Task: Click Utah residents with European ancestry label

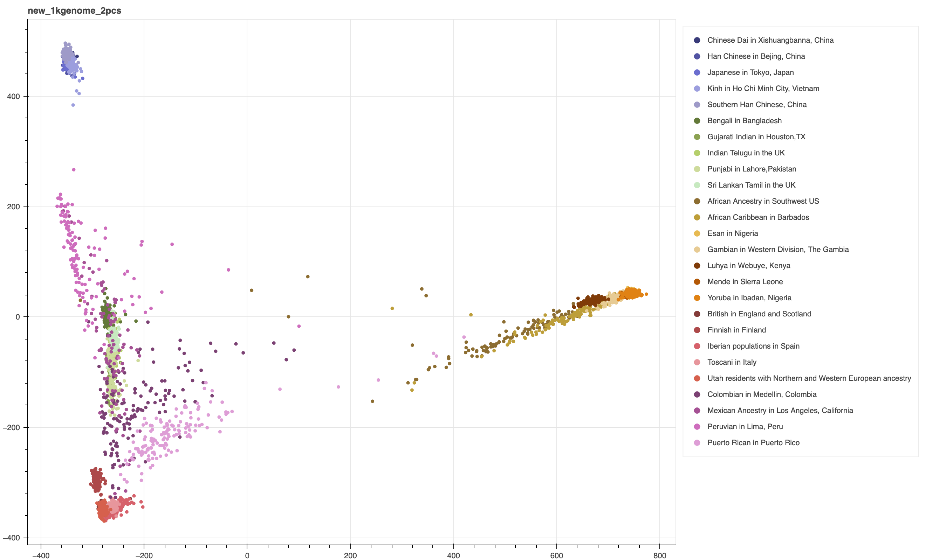Action: tap(809, 378)
